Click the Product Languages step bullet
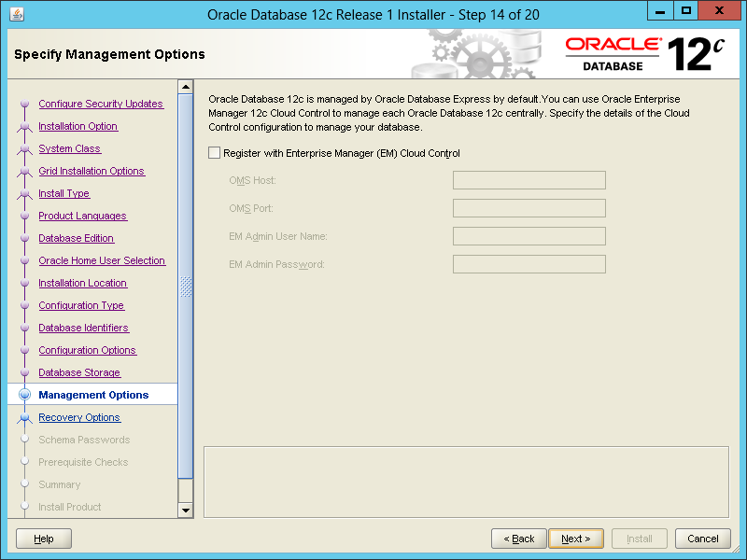This screenshot has height=560, width=747. pos(25,216)
